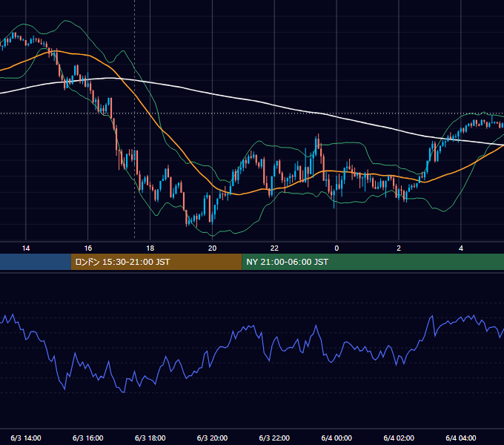Click the 6/4 02:00 date label on the lower axis
This screenshot has height=445, width=504.
point(399,438)
